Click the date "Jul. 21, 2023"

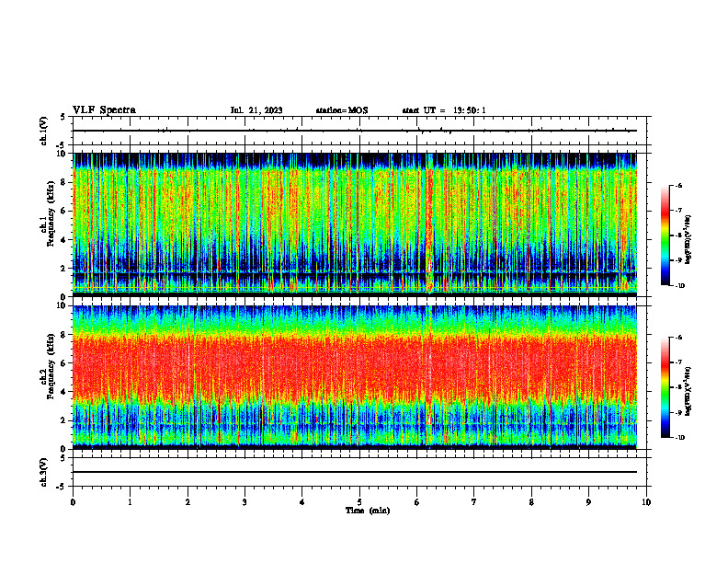[256, 110]
